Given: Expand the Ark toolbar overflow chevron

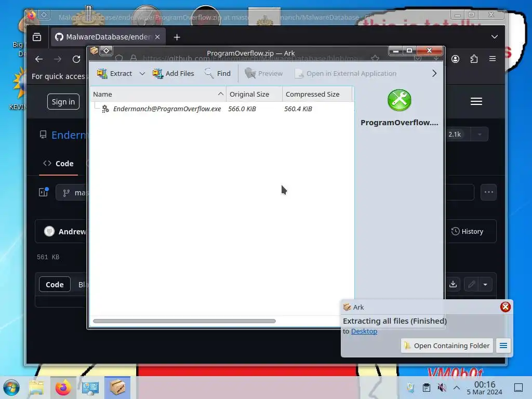Looking at the screenshot, I should pos(434,73).
